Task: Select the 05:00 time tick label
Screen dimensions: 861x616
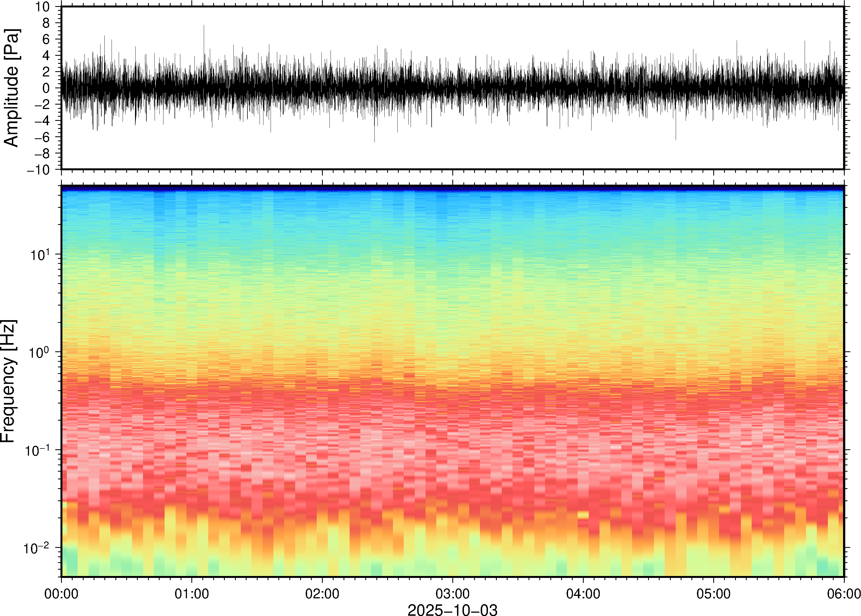Action: click(713, 594)
